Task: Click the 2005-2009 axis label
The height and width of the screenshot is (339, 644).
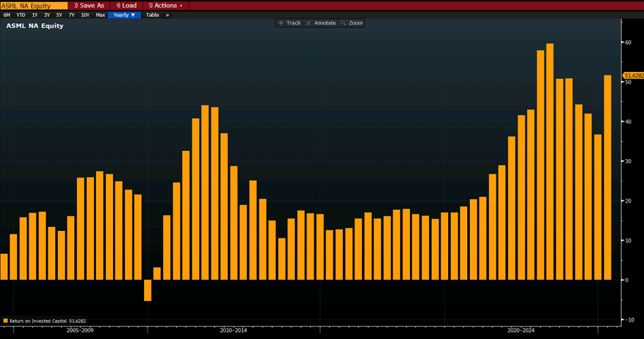Action: point(80,330)
